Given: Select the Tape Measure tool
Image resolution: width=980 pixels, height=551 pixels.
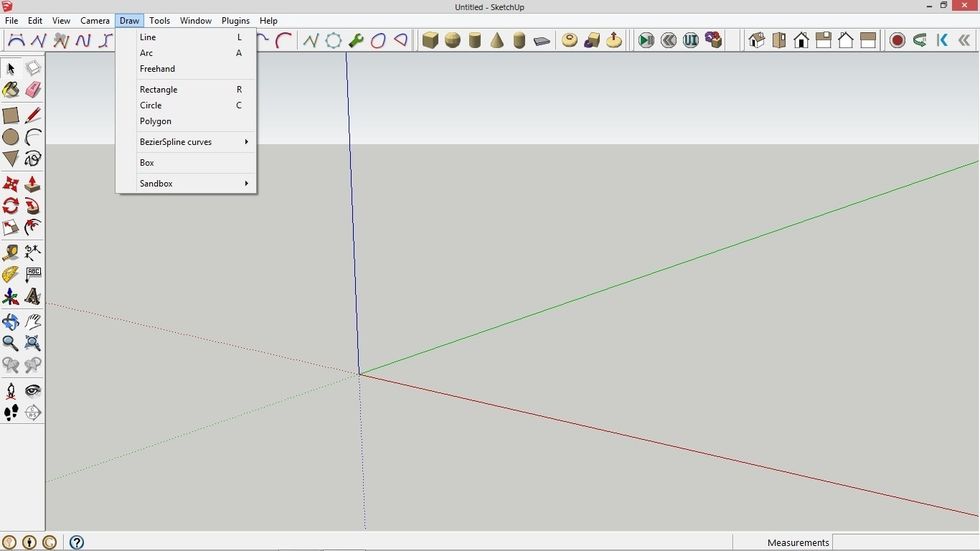Looking at the screenshot, I should coord(11,253).
